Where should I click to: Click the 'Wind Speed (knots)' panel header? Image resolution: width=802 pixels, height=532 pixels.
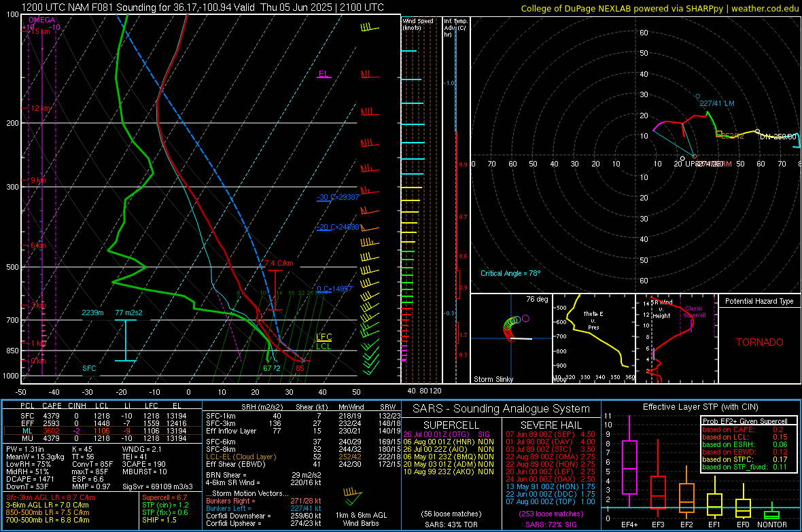pos(418,24)
